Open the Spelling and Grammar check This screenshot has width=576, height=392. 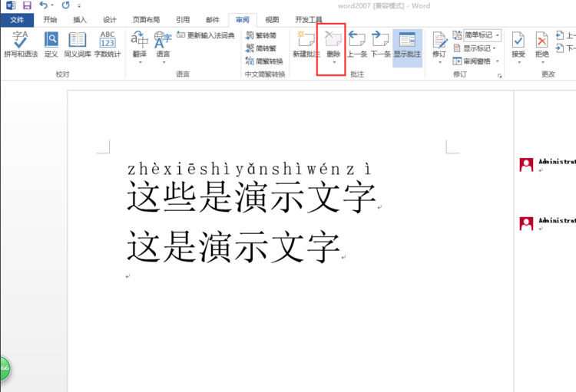(21, 44)
